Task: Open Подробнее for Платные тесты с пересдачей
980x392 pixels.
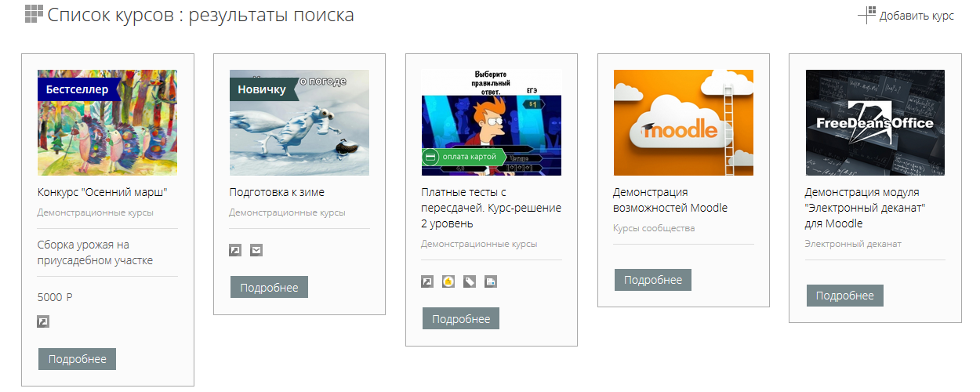Action: (x=461, y=318)
